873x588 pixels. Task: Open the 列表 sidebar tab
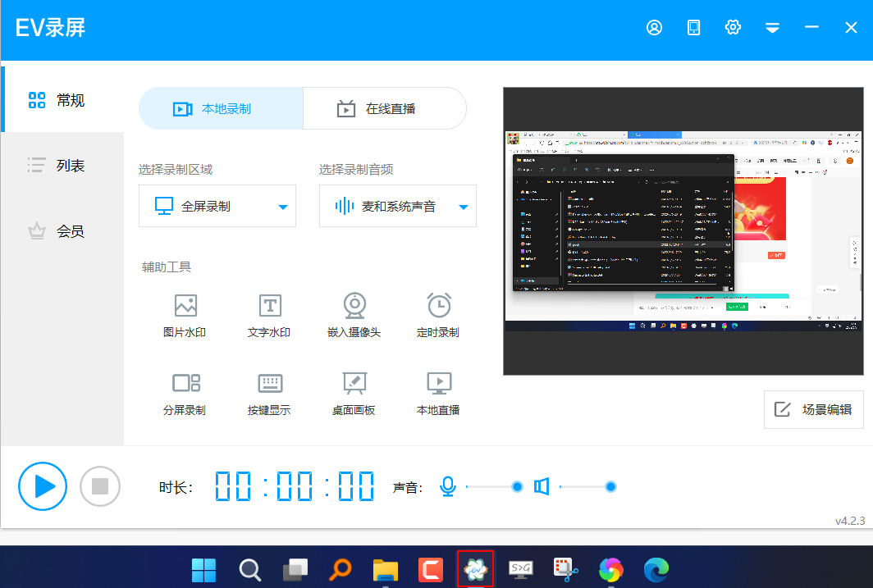click(62, 165)
